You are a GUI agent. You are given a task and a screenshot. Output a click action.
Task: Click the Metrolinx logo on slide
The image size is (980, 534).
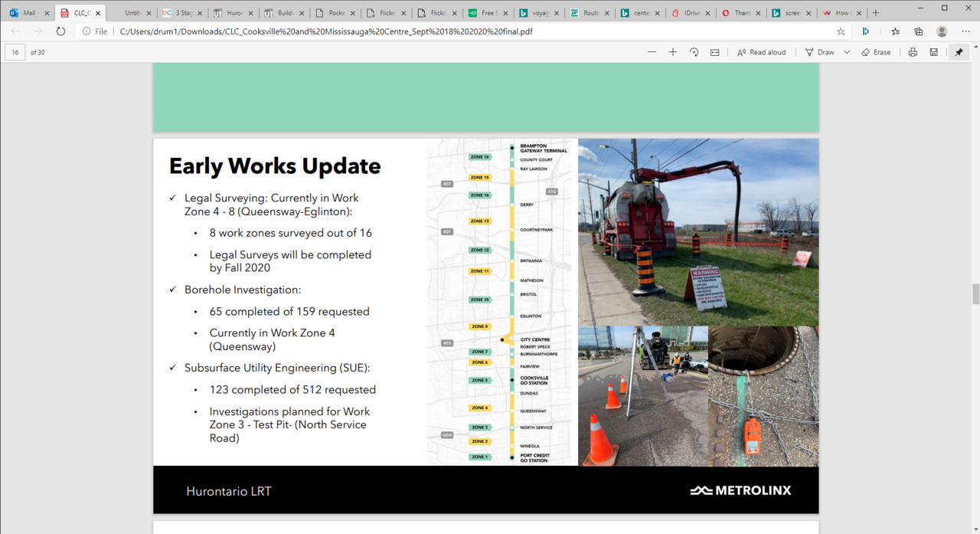click(740, 490)
